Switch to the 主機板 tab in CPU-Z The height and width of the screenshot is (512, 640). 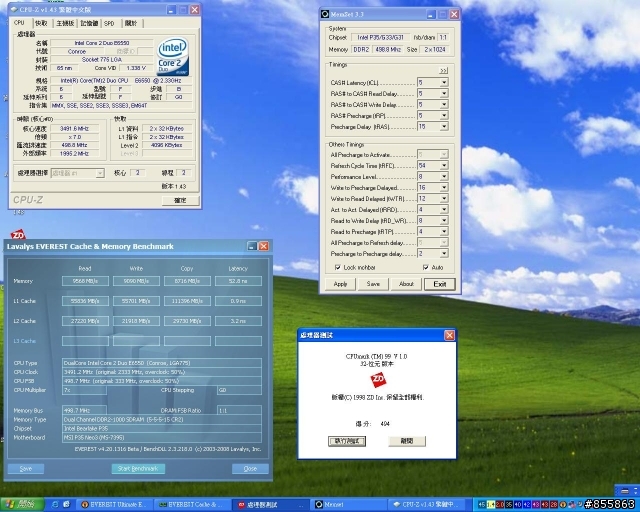point(65,23)
